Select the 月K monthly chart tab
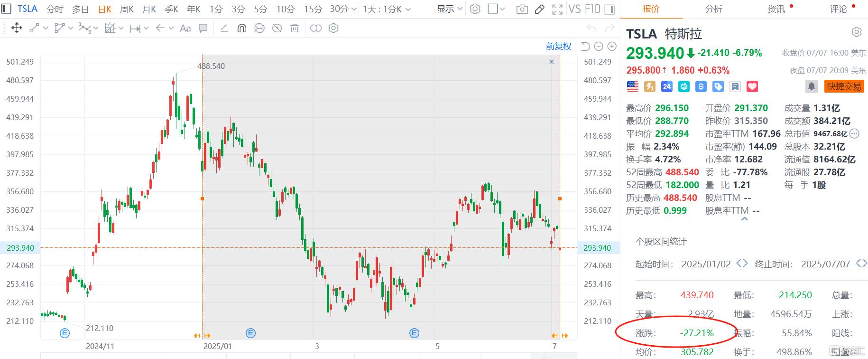Viewport: 868px width, 359px height. point(149,9)
